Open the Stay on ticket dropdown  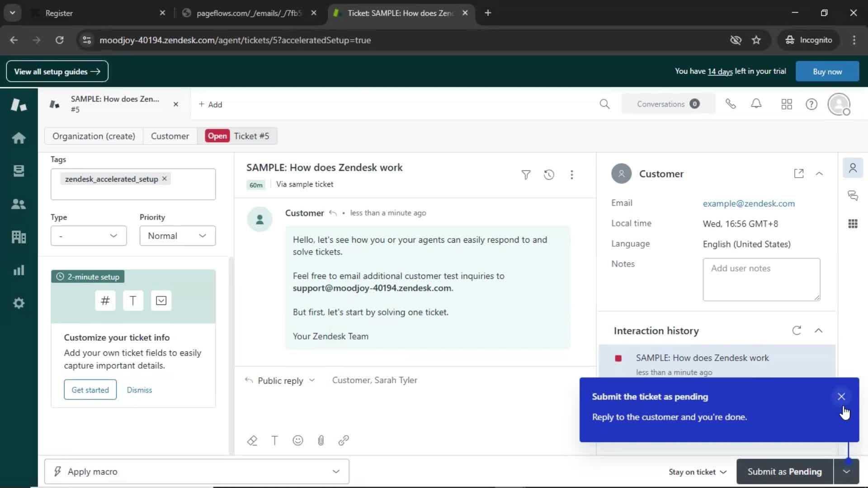[698, 472]
